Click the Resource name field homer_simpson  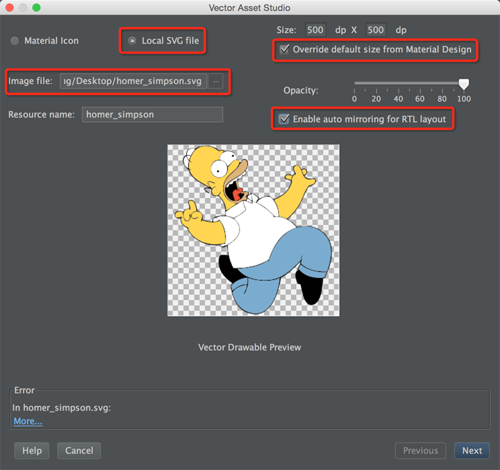(x=152, y=115)
